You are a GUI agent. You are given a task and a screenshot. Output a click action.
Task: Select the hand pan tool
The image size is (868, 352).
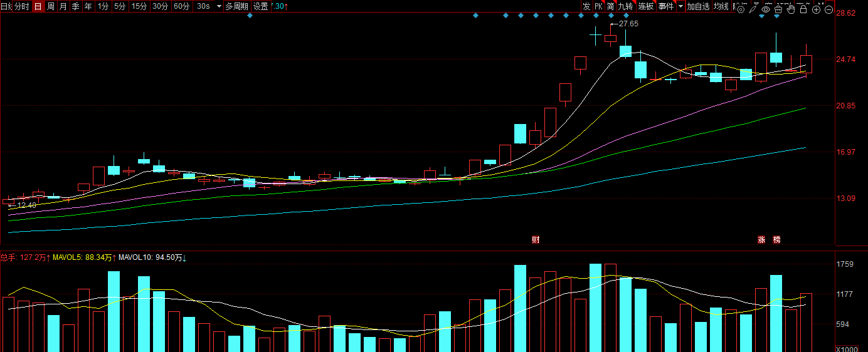[x=791, y=9]
